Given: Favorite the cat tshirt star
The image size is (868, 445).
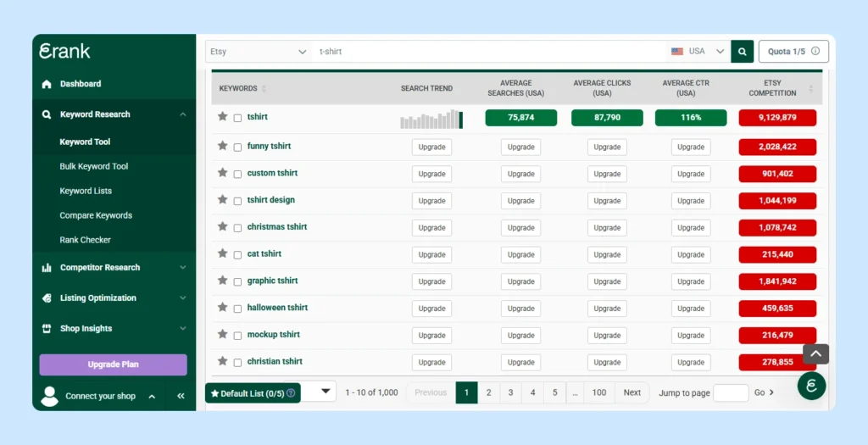Looking at the screenshot, I should click(223, 253).
